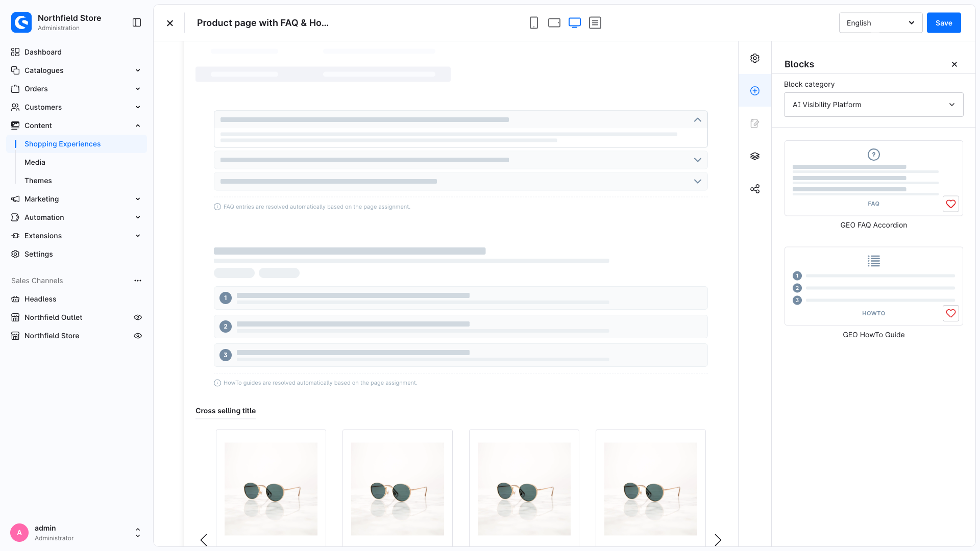Click the Shopware logo
Viewport: 980px width, 551px height.
(x=21, y=22)
